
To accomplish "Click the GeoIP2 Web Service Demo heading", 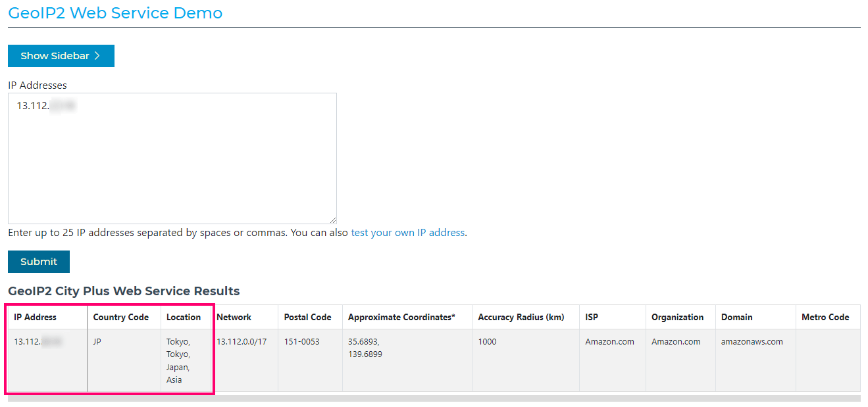I will coord(115,13).
